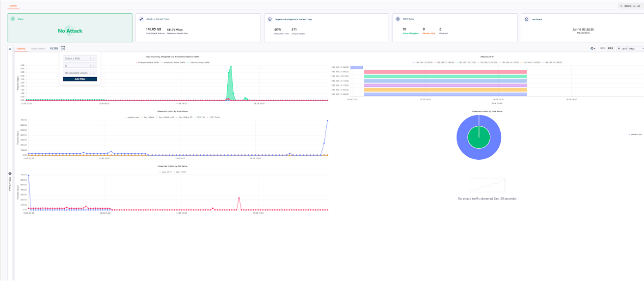This screenshot has height=281, width=644.
Task: Toggle the first IP in Attacks per IP legend
Action: click(422, 62)
